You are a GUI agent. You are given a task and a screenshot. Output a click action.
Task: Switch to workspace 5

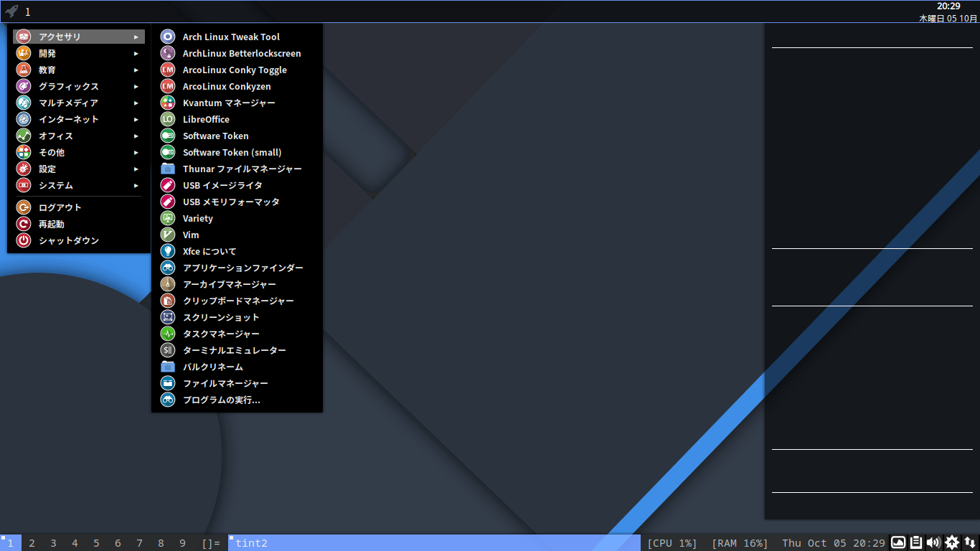point(96,543)
